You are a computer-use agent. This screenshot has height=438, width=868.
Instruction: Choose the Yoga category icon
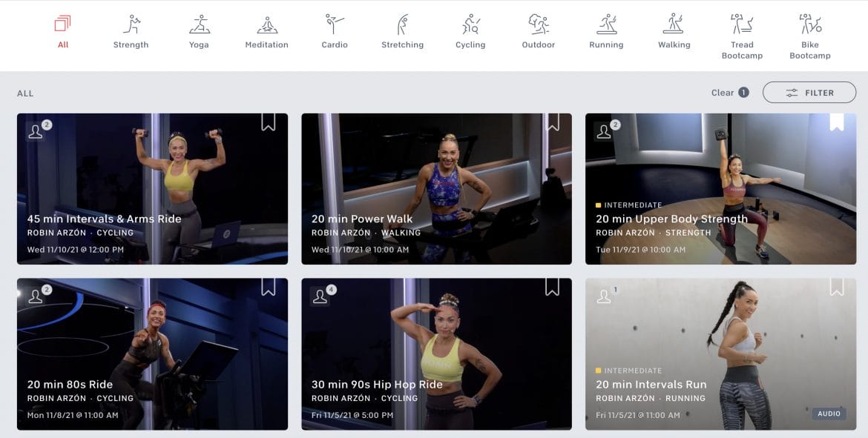pos(200,24)
